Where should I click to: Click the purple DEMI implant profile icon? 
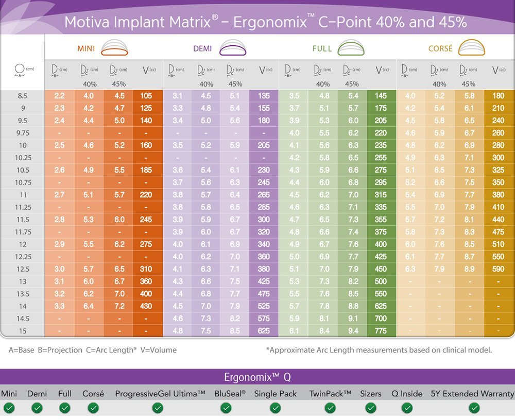233,48
